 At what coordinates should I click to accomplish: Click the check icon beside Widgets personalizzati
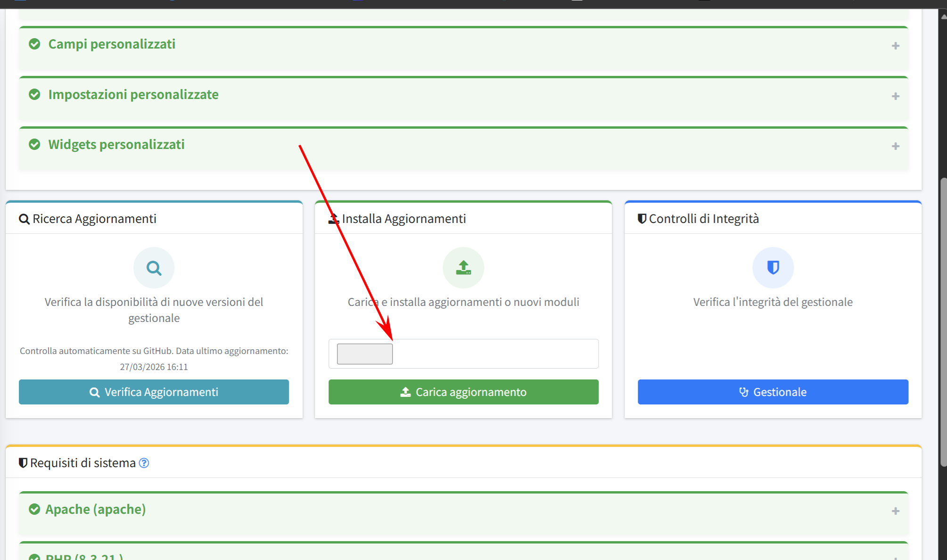click(34, 145)
